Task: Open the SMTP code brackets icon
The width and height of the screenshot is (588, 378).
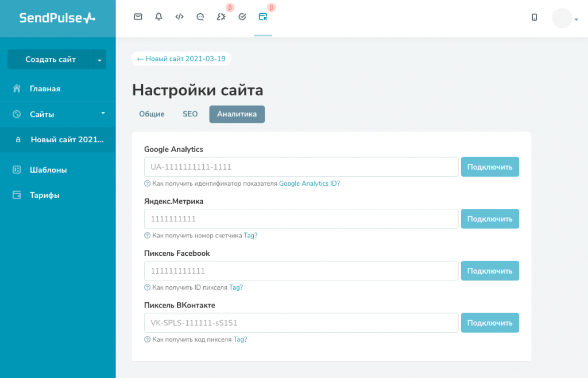Action: [x=179, y=17]
